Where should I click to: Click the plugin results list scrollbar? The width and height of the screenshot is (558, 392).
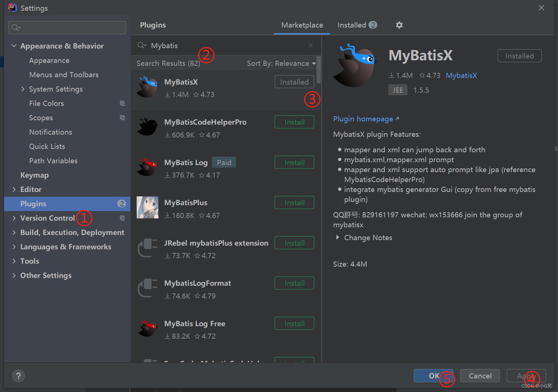[319, 70]
